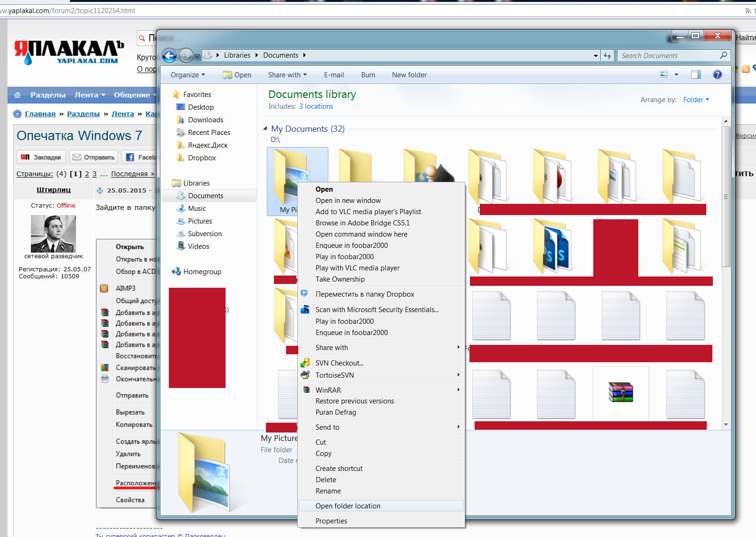This screenshot has height=537, width=756.
Task: Click Open button in Explorer toolbar
Action: coord(237,75)
